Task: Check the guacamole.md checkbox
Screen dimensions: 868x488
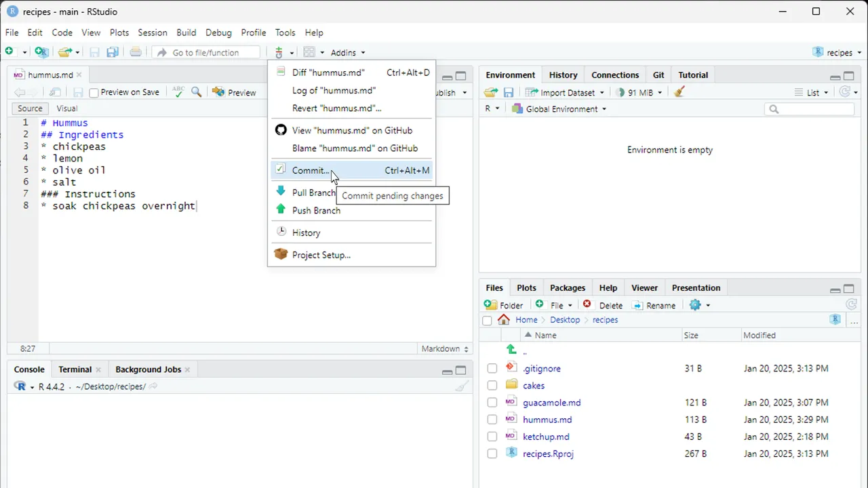Action: coord(492,403)
